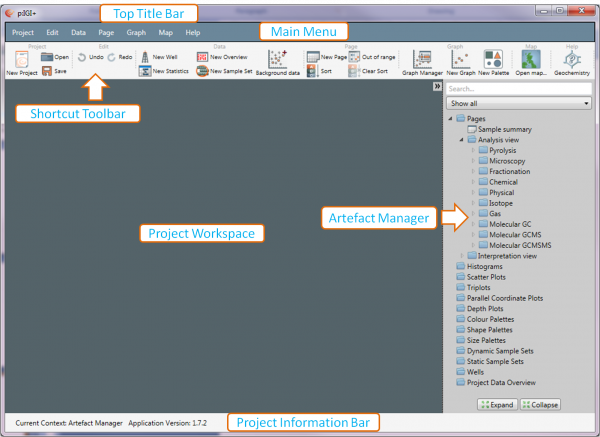Select Sample summary in the tree
Image resolution: width=600 pixels, height=437 pixels.
(504, 130)
